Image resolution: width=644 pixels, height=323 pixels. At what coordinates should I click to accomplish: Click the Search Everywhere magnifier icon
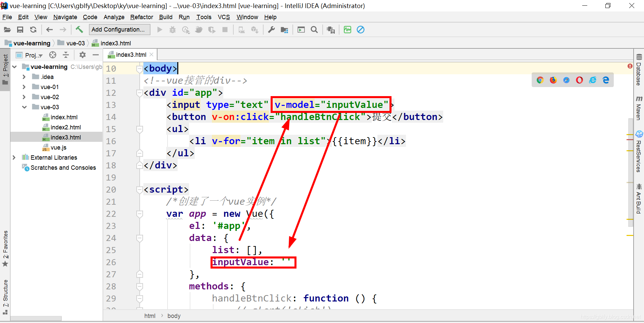pyautogui.click(x=314, y=30)
